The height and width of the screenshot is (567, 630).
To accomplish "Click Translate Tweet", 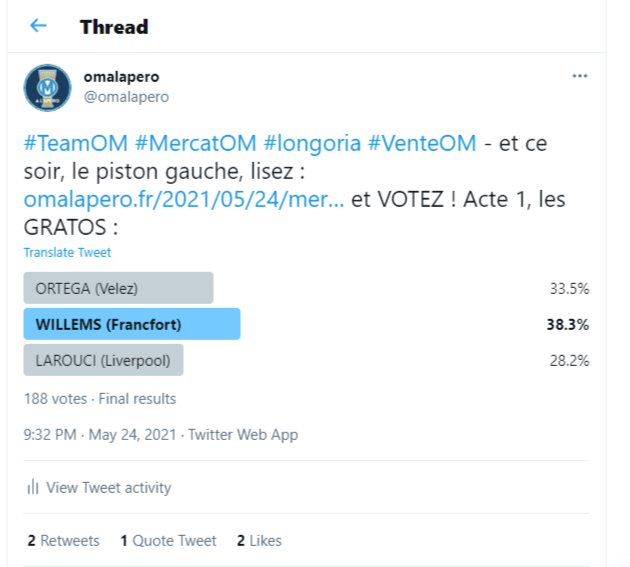I will [67, 252].
